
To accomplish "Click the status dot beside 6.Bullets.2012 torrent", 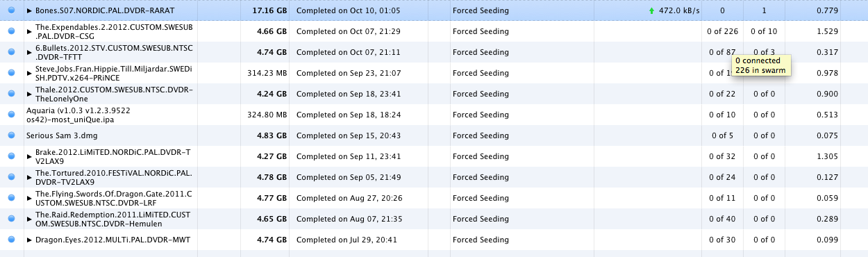I will click(11, 52).
